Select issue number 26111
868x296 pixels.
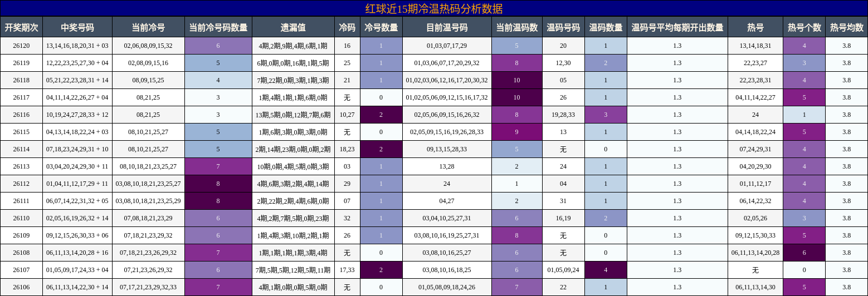pos(21,201)
